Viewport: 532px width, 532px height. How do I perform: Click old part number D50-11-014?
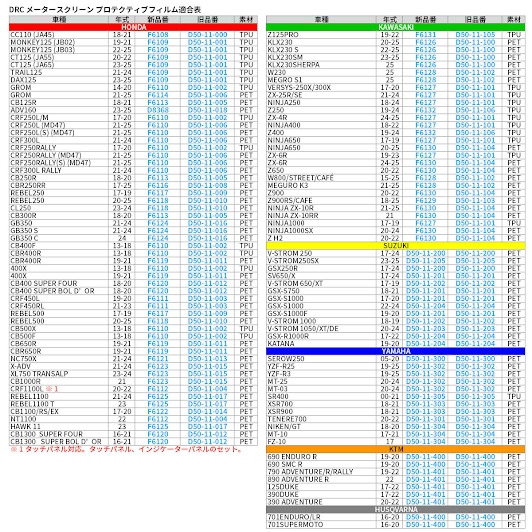pyautogui.click(x=207, y=411)
